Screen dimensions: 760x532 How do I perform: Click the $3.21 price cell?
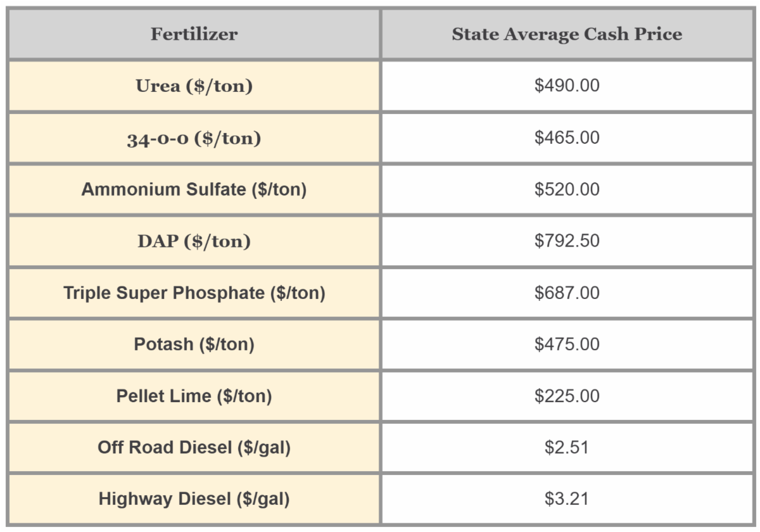pos(567,499)
